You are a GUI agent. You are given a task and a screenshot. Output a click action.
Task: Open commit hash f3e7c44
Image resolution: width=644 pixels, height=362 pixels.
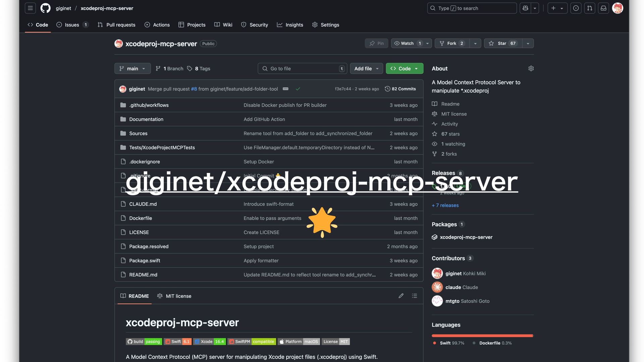point(343,89)
